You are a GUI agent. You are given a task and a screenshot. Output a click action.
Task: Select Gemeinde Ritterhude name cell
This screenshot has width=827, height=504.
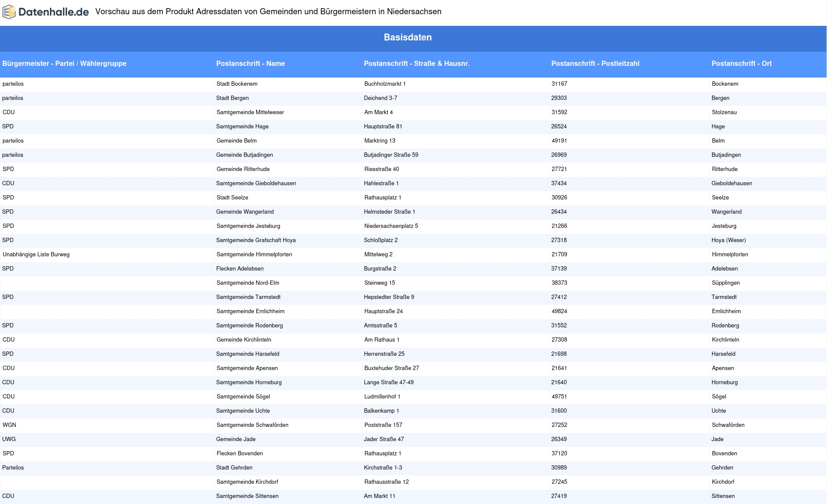coord(243,169)
